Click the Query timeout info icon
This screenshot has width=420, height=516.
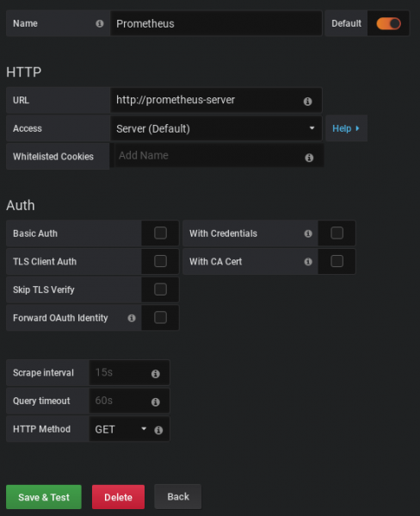(156, 401)
